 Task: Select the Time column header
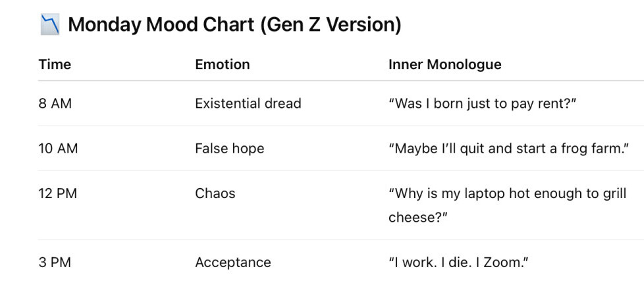(55, 64)
